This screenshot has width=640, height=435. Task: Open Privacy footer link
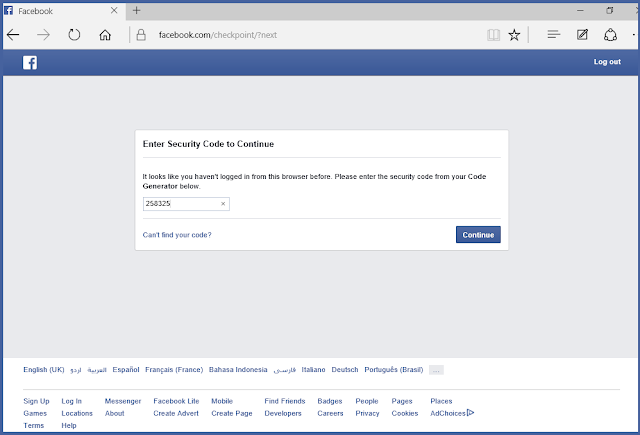pos(367,413)
